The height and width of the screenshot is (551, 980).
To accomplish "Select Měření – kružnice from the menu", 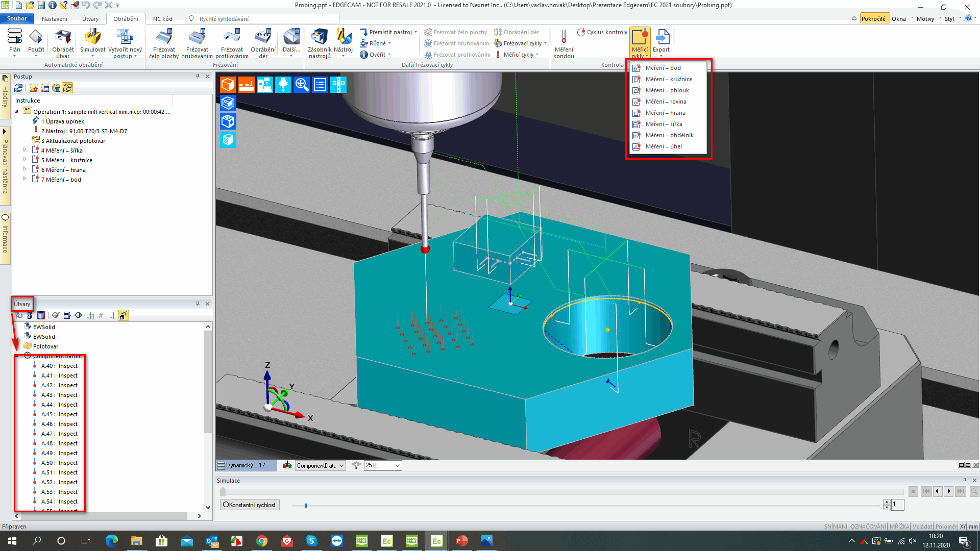I will (x=668, y=79).
